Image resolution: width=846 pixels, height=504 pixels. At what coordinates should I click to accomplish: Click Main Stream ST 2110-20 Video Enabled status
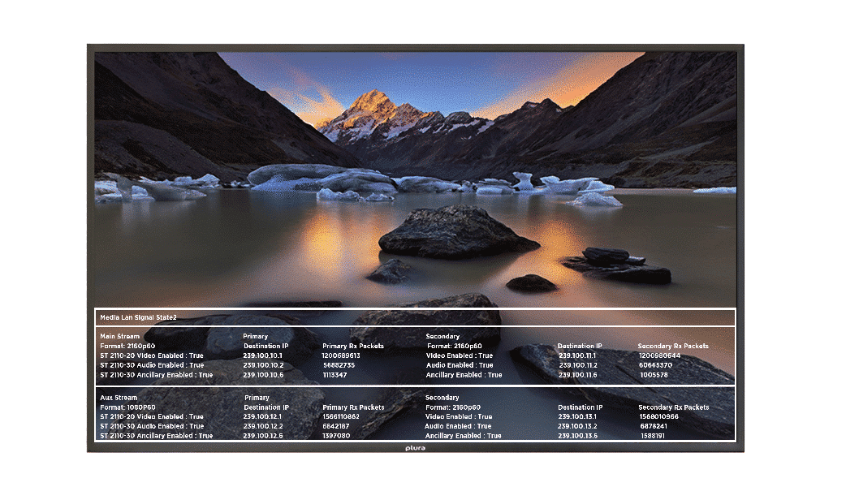(152, 355)
